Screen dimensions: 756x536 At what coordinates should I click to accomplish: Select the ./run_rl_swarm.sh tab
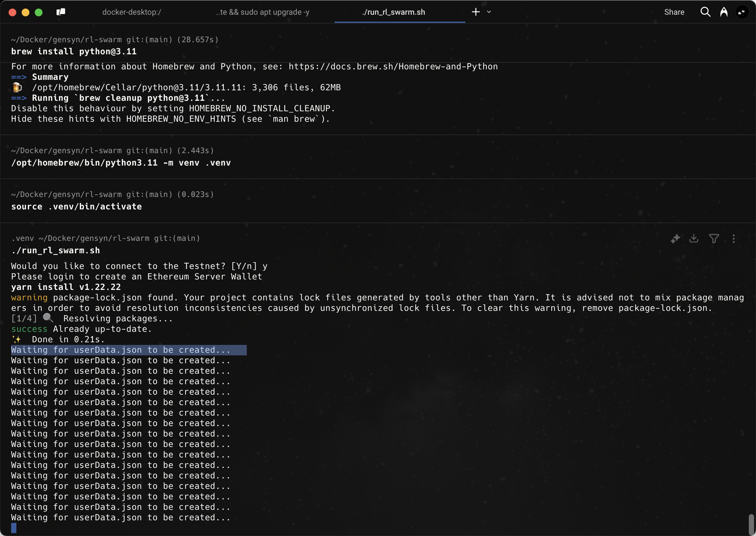pyautogui.click(x=393, y=12)
